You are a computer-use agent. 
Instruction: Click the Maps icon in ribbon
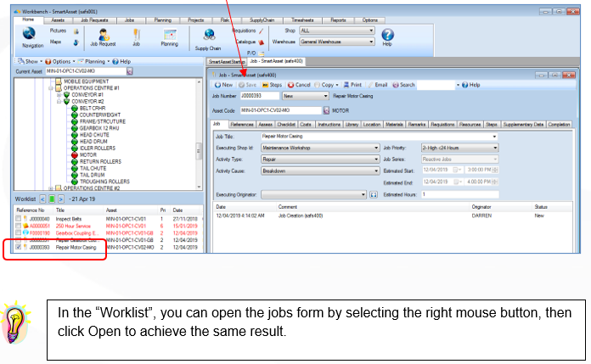click(x=76, y=42)
